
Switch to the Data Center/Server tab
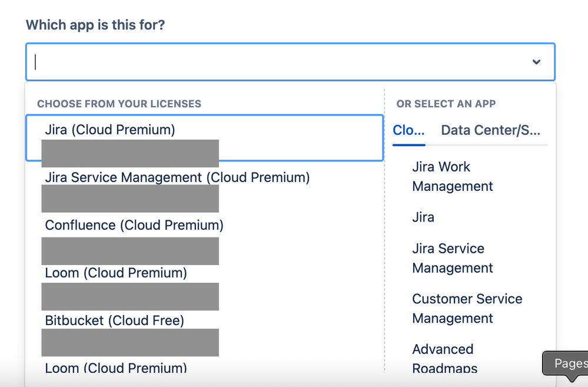click(x=490, y=130)
